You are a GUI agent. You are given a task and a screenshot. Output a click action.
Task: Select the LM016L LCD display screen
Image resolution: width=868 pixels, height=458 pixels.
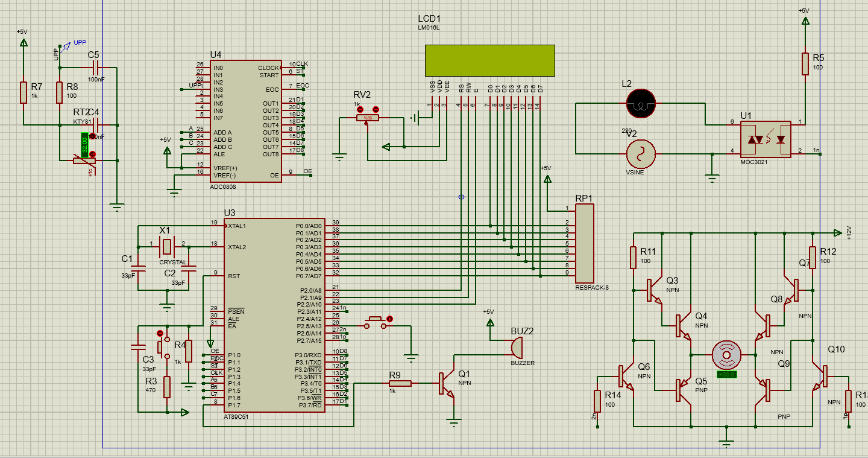coord(489,60)
